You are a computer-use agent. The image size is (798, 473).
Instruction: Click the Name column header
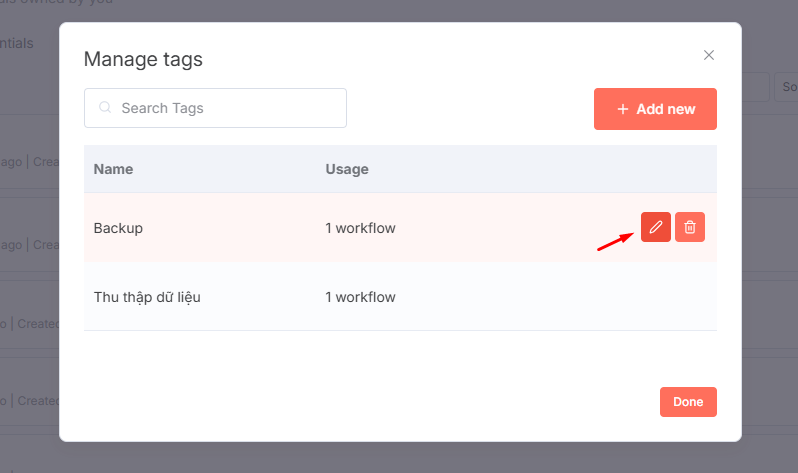coord(113,169)
